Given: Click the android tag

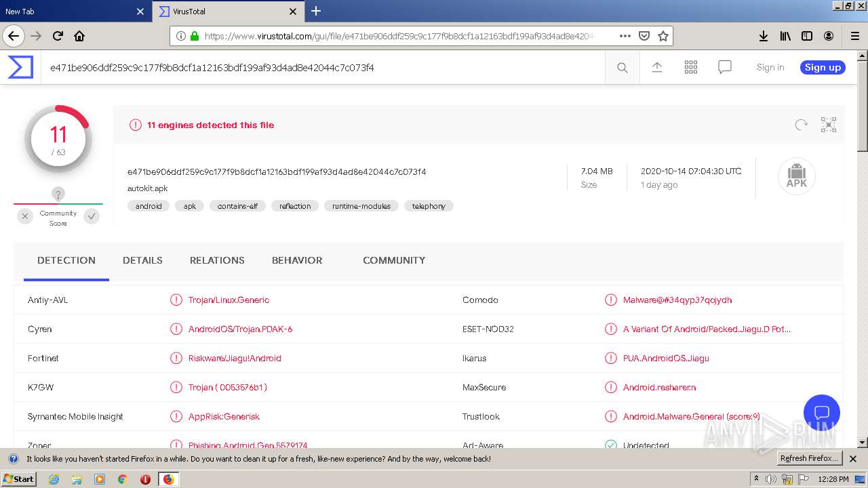Looking at the screenshot, I should (x=149, y=206).
